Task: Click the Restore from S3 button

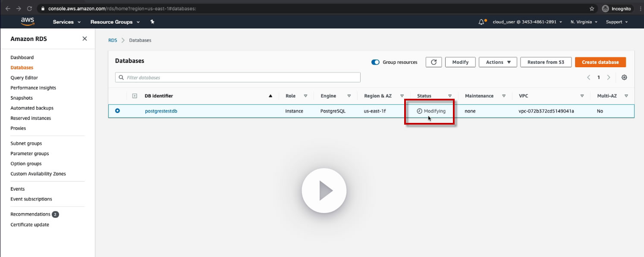Action: point(546,62)
